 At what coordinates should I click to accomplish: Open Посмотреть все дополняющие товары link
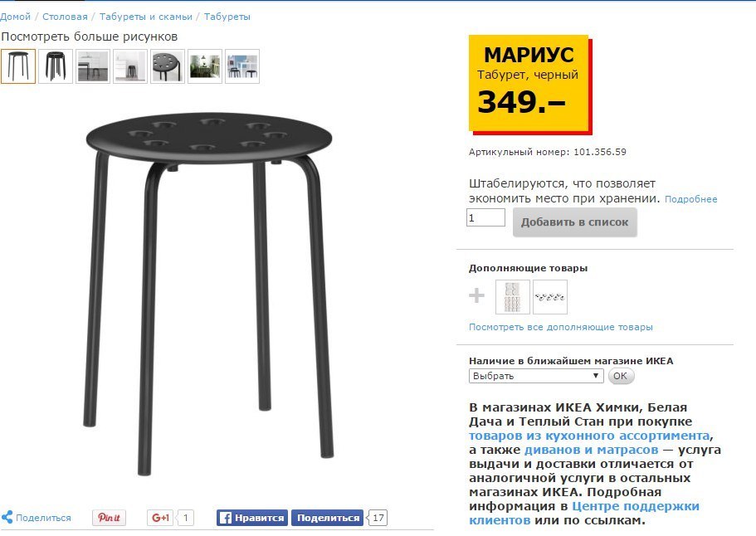(x=561, y=327)
